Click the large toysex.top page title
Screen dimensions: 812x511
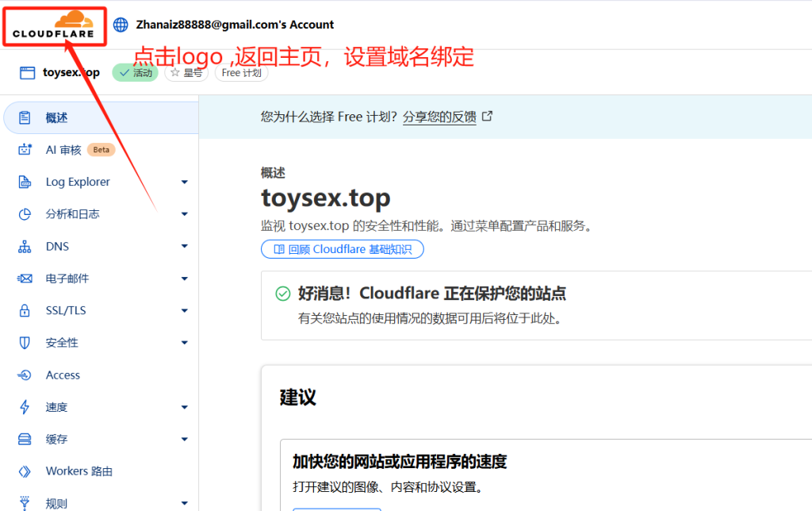(326, 198)
